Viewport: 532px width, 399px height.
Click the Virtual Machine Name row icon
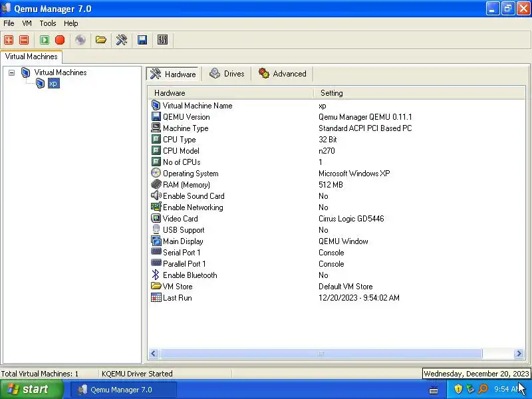coord(156,106)
